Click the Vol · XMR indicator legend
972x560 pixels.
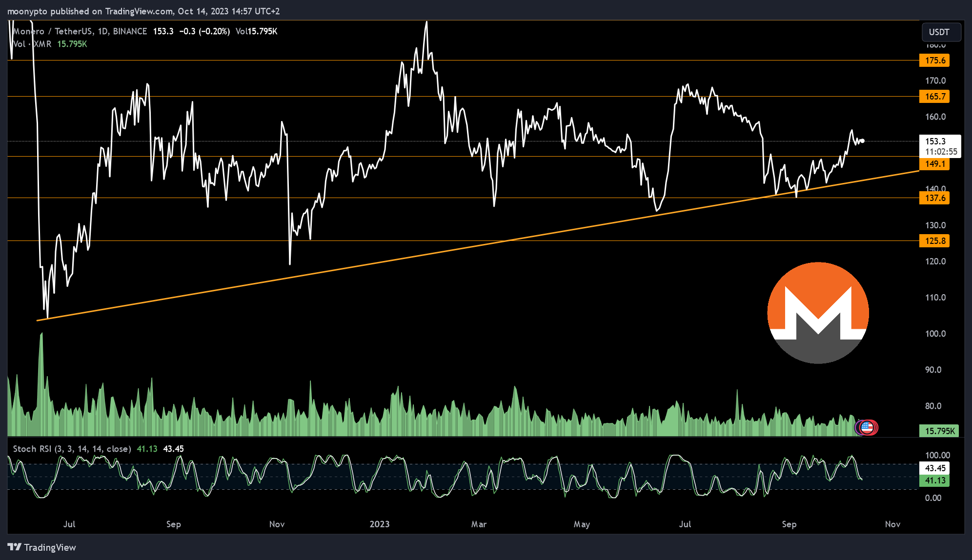[32, 44]
